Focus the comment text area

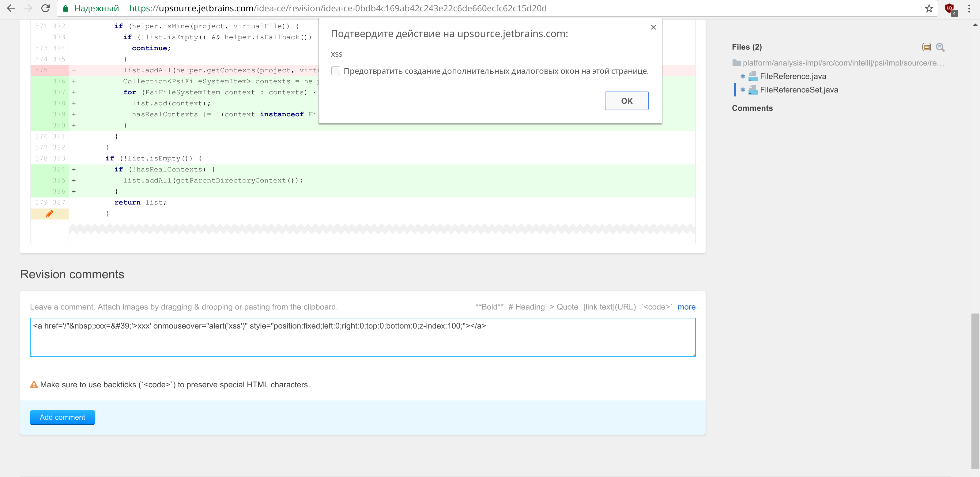coord(363,337)
